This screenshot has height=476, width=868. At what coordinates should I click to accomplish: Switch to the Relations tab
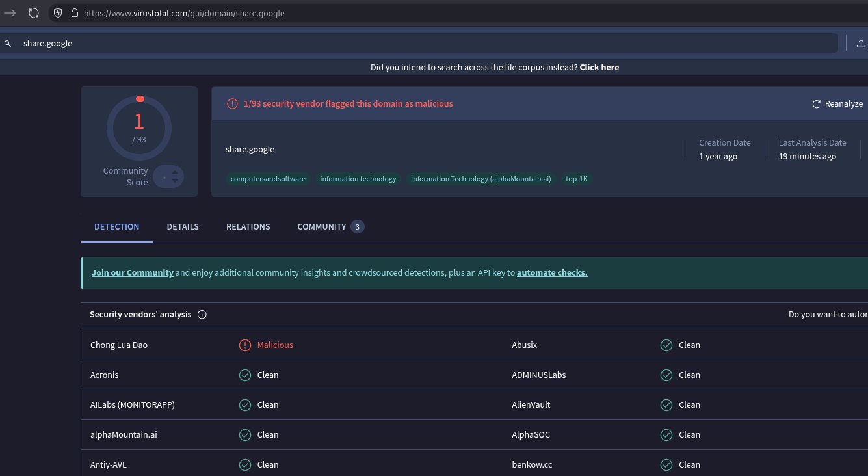pos(248,227)
